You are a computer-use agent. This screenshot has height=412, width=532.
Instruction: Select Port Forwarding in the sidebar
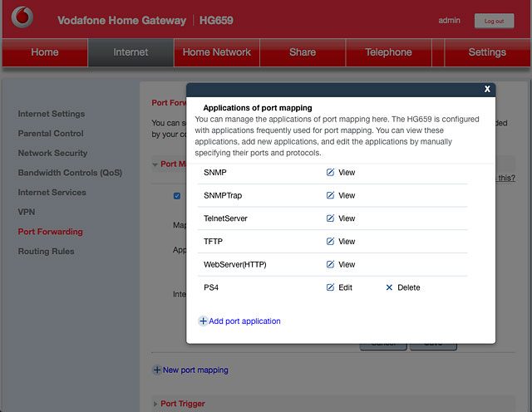pyautogui.click(x=50, y=232)
